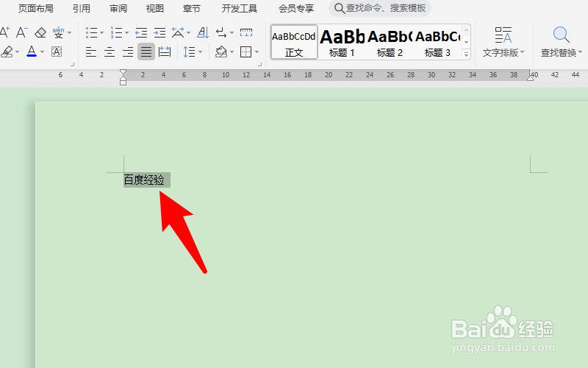Viewport: 588px width, 368px height.
Task: Expand the highlight color dropdown arrow
Action: [x=17, y=52]
